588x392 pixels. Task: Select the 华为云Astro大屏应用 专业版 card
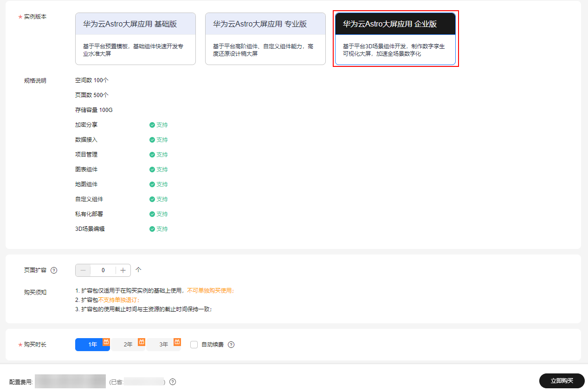pyautogui.click(x=265, y=39)
